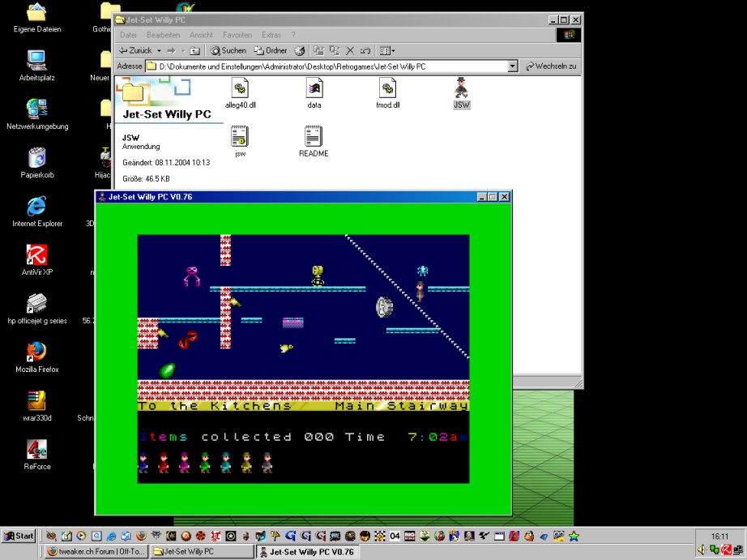Select the alleg40.dll file
This screenshot has height=560, width=747.
[241, 88]
